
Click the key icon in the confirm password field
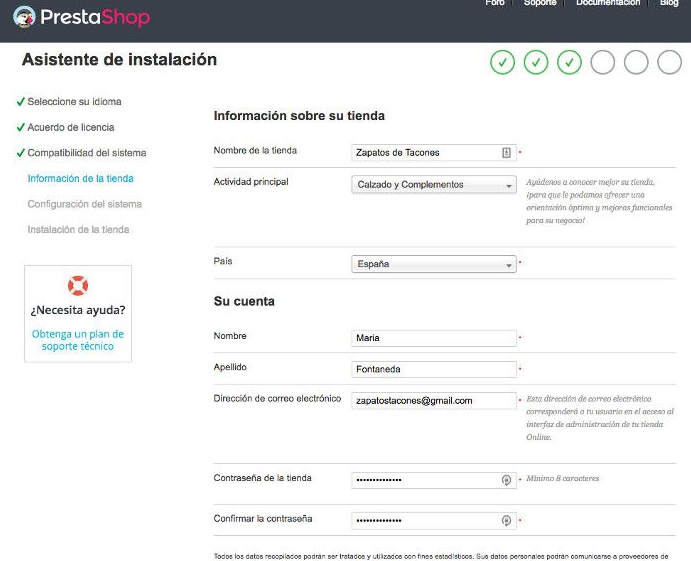pyautogui.click(x=506, y=521)
